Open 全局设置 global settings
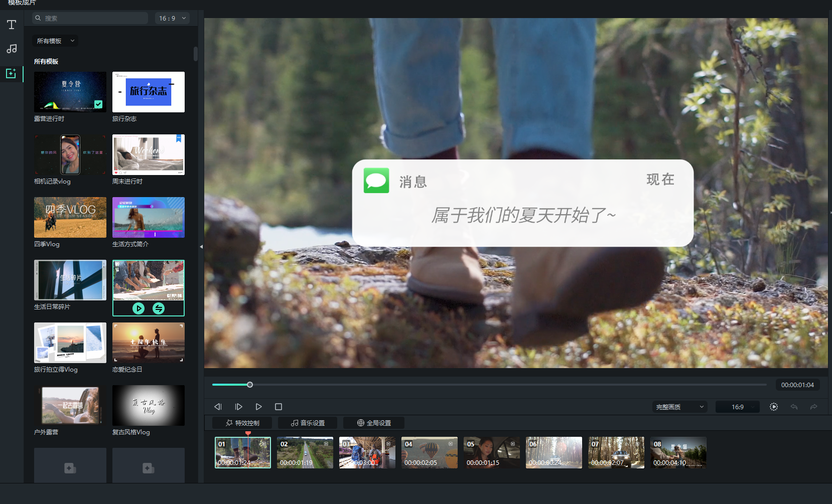Viewport: 832px width, 504px height. 374,423
